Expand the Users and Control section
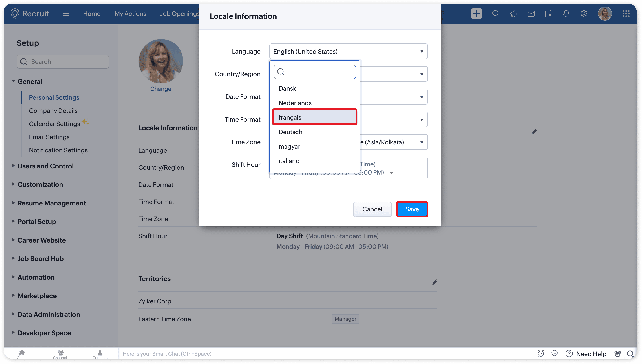The height and width of the screenshot is (364, 642). 45,166
